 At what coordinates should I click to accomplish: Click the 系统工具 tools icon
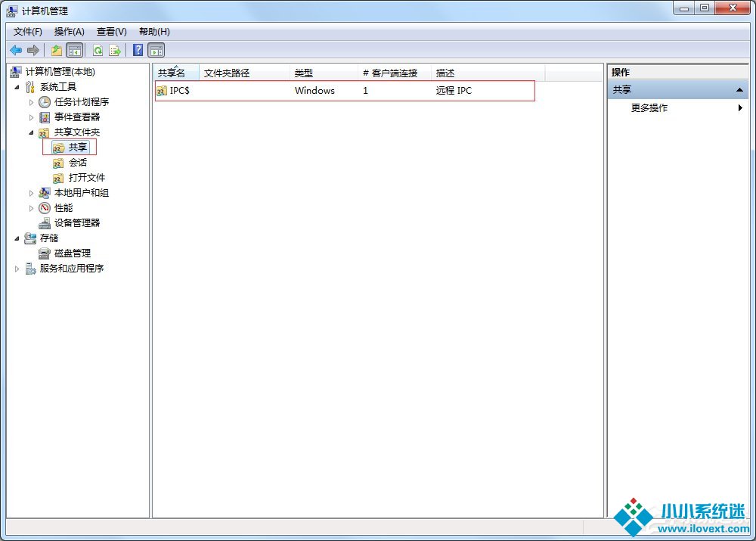coord(30,87)
